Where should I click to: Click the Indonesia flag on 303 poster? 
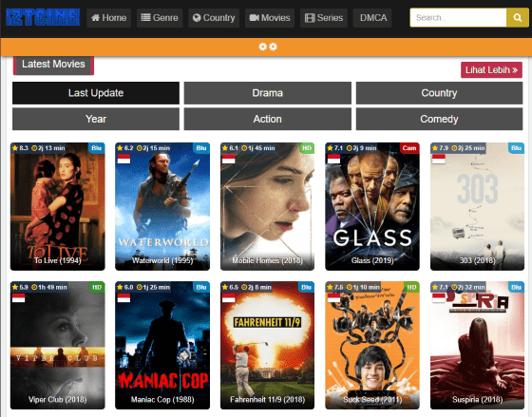tap(439, 159)
